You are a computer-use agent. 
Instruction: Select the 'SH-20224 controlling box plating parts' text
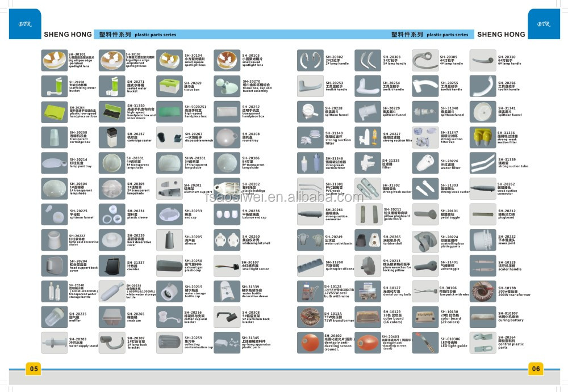coord(452,242)
